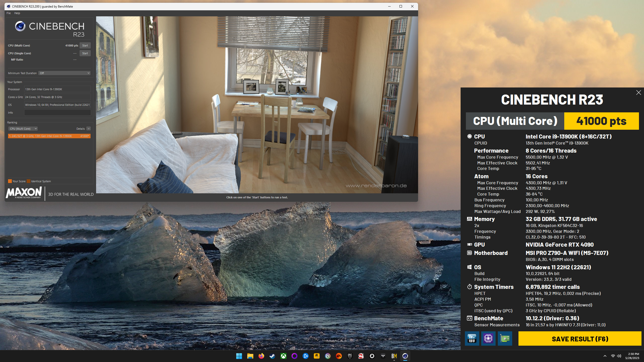Open the Minimum Test Duration dropdown
This screenshot has height=362, width=644.
pos(64,73)
